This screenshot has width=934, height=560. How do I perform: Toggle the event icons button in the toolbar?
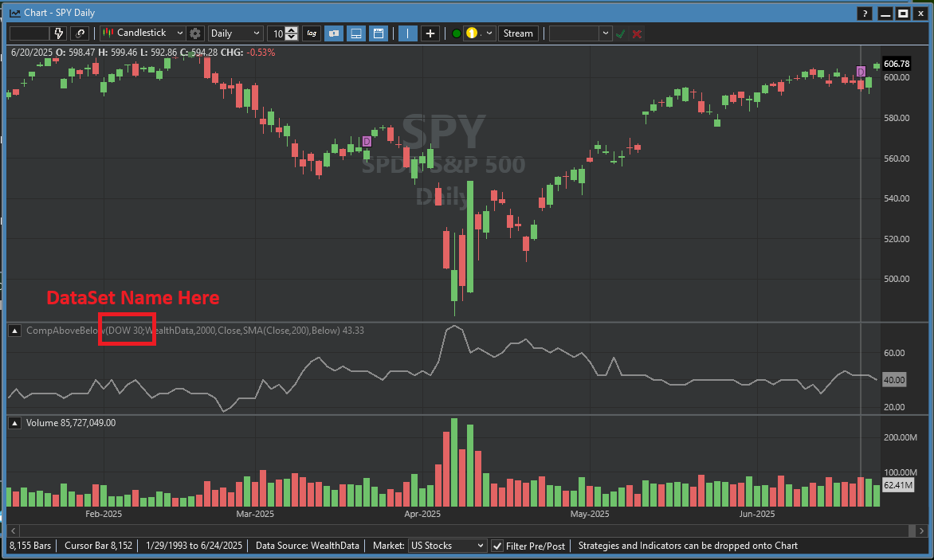click(334, 33)
